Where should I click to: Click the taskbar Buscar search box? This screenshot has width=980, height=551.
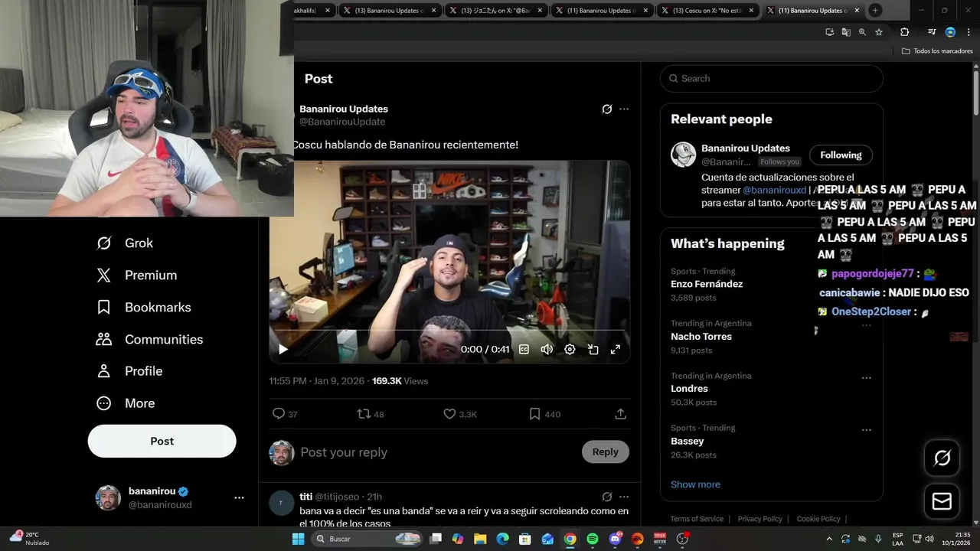(x=368, y=539)
